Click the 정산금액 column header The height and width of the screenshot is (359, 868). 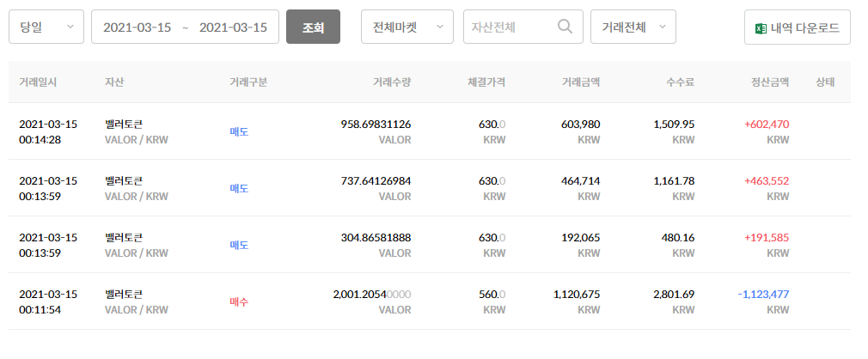pyautogui.click(x=770, y=82)
